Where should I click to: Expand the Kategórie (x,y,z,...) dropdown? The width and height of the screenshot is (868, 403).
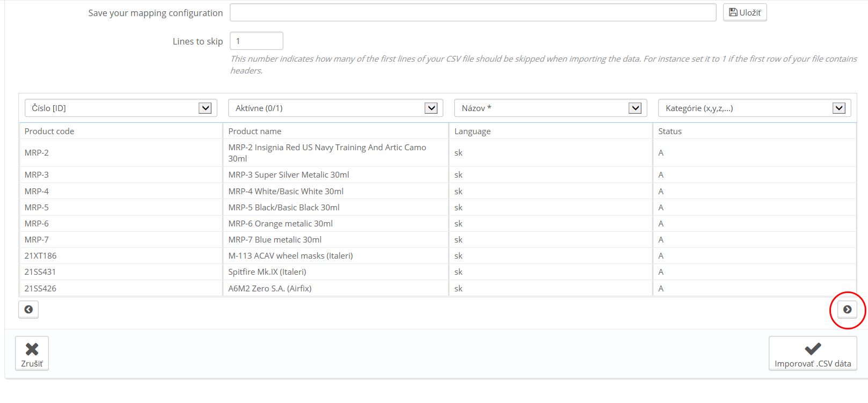tap(754, 108)
